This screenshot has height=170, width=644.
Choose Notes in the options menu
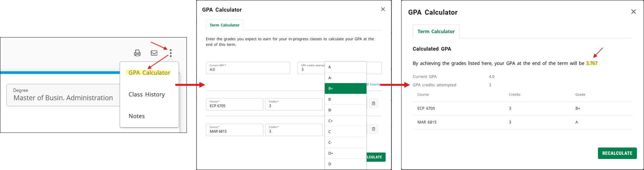pos(137,116)
